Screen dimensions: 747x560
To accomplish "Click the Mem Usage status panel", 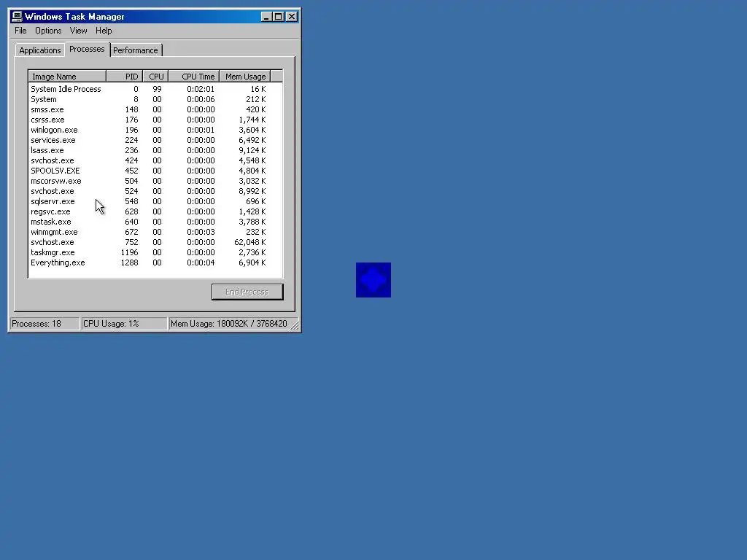I will pyautogui.click(x=229, y=324).
